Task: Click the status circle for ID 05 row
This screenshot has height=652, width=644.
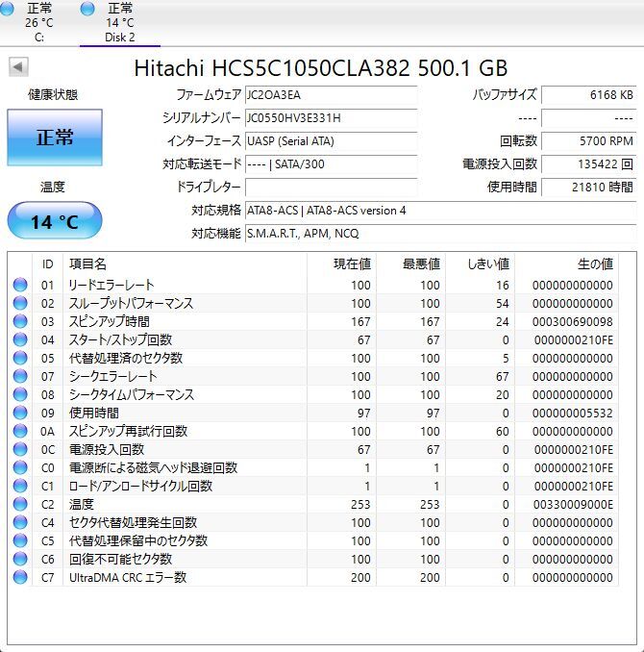Action: point(20,358)
